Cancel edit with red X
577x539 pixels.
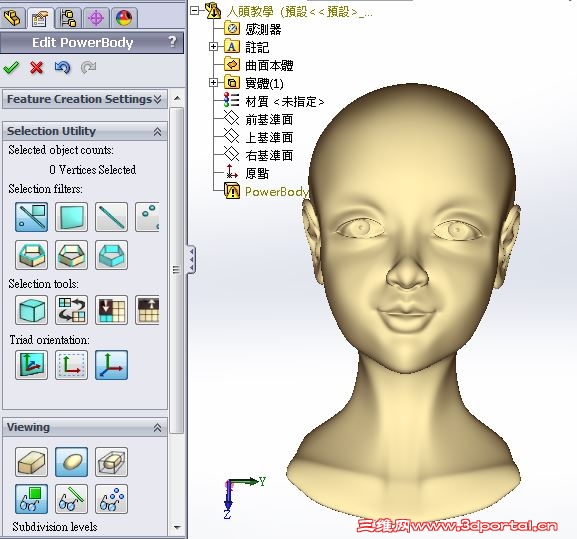(x=36, y=67)
